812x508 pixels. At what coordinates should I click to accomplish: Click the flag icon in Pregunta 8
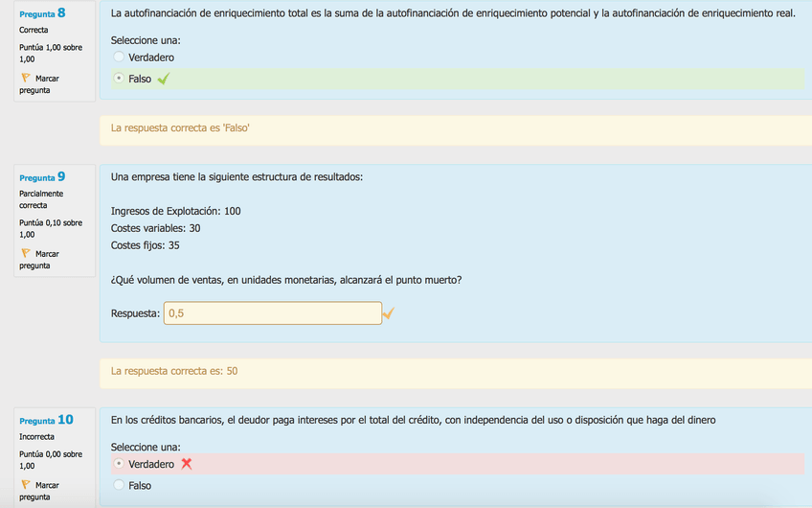(26, 78)
